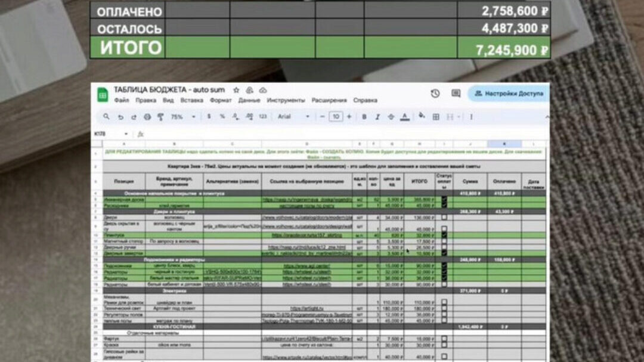Open the Файл menu
Viewport: 644px width, 362px height.
pyautogui.click(x=122, y=100)
